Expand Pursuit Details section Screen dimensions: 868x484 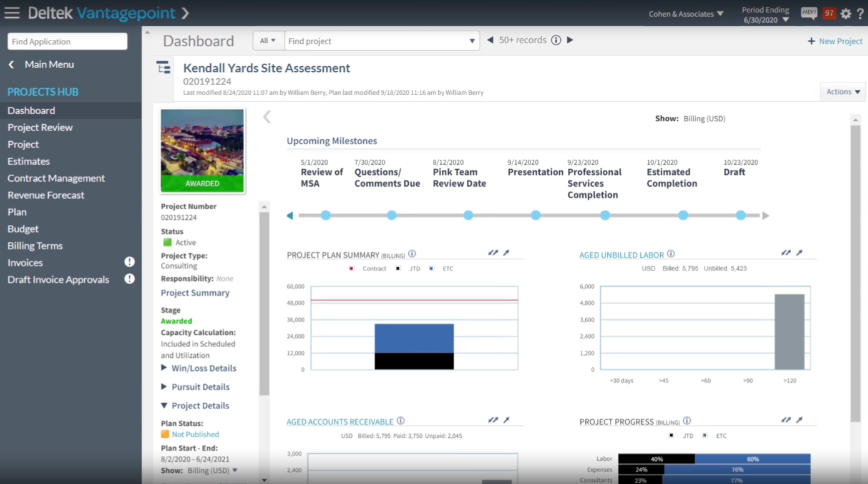(x=195, y=387)
